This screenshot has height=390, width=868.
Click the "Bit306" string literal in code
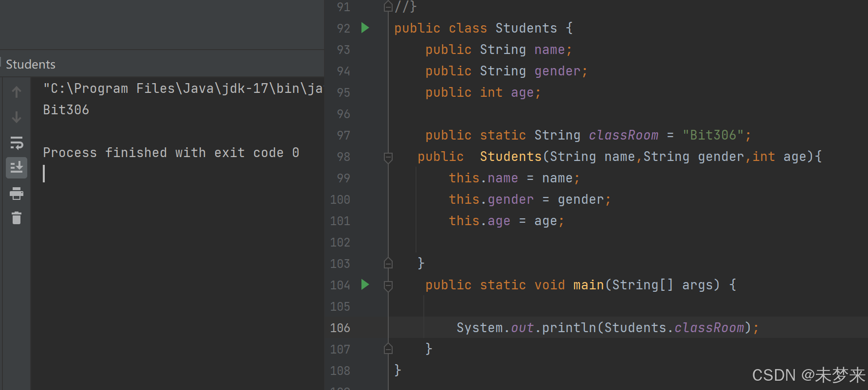pos(713,135)
